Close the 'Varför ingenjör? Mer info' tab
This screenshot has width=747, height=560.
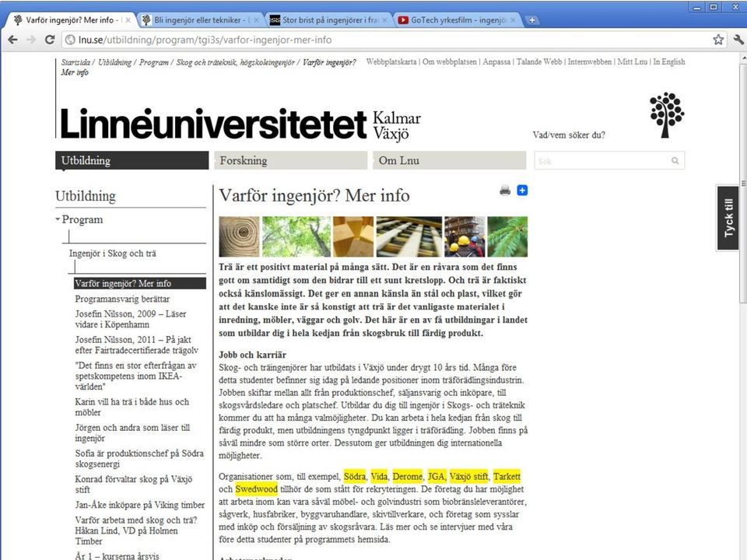(x=128, y=20)
